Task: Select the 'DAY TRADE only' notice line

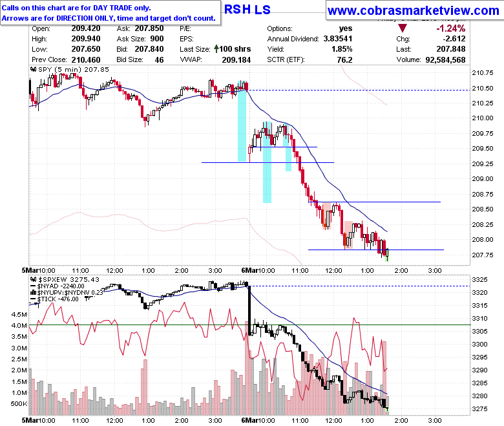Action: [x=76, y=8]
